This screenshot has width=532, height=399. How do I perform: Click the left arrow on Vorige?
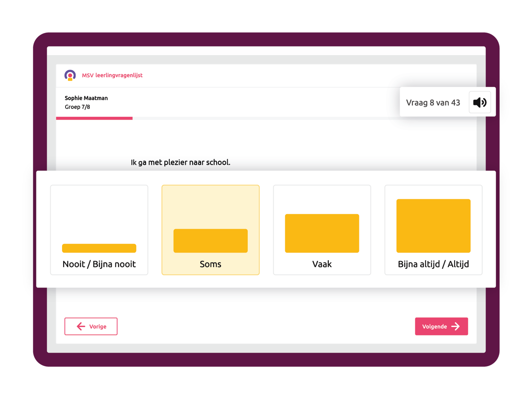(x=81, y=326)
